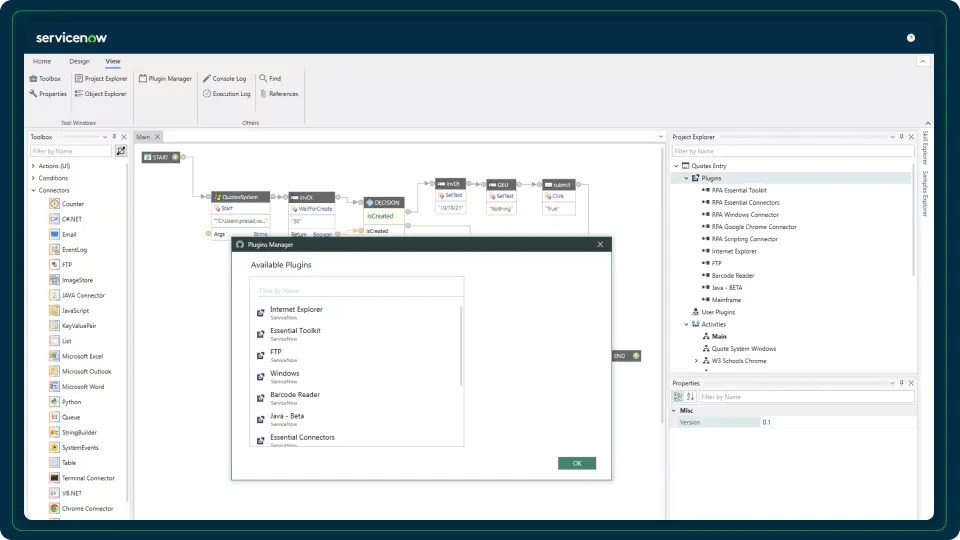Select the Queue connector
The image size is (960, 540).
point(65,417)
